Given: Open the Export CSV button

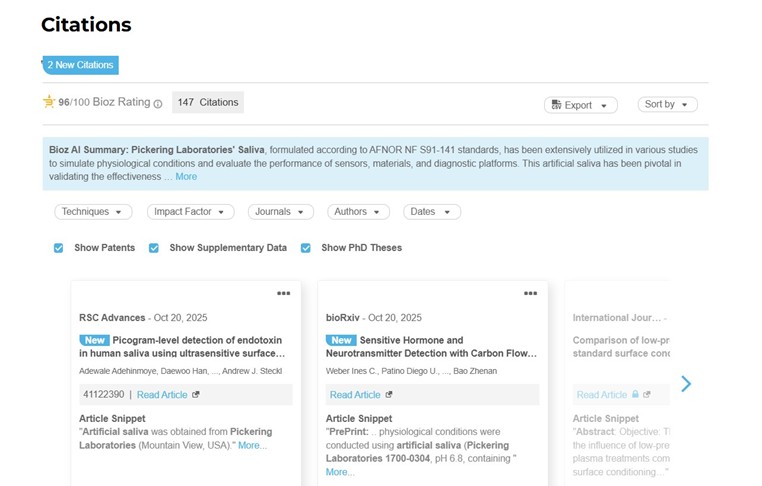Looking at the screenshot, I should pyautogui.click(x=580, y=105).
